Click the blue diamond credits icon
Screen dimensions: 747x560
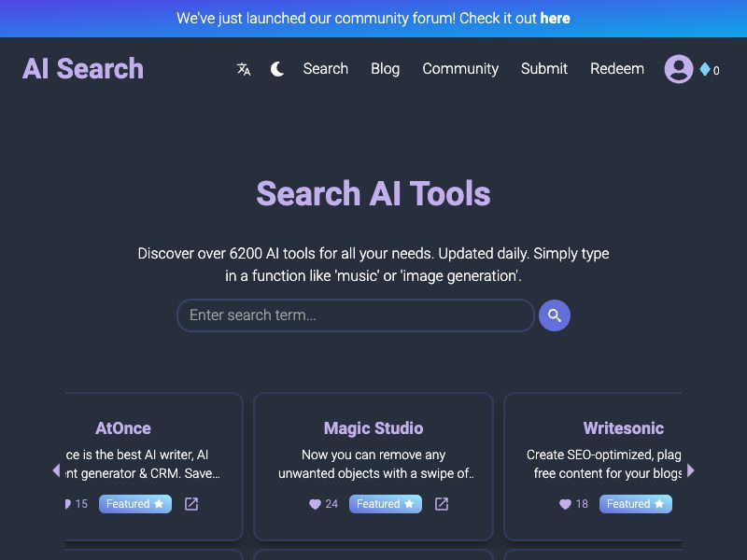pyautogui.click(x=705, y=69)
